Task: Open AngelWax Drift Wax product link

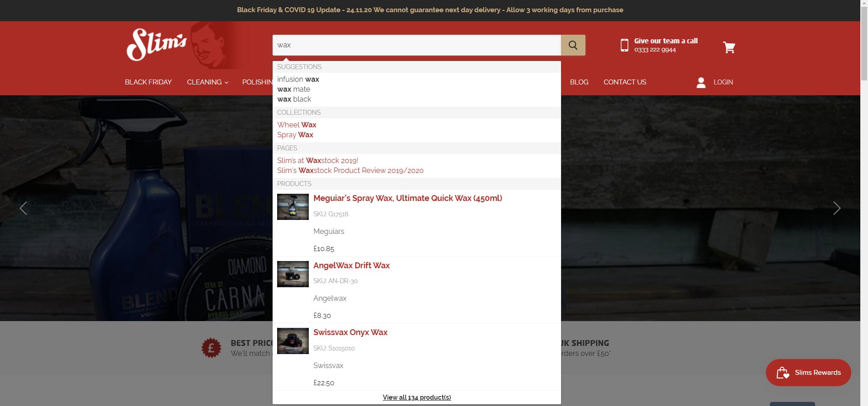Action: click(x=351, y=265)
